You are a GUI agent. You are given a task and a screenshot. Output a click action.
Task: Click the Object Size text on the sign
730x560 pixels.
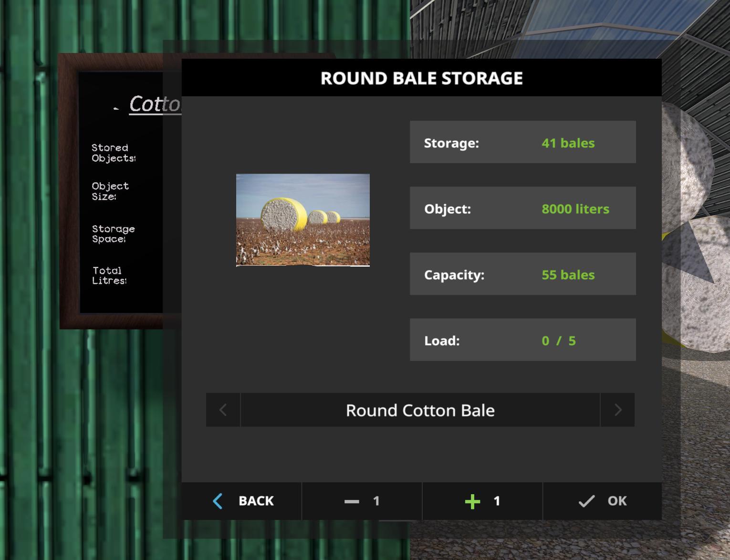click(x=110, y=191)
